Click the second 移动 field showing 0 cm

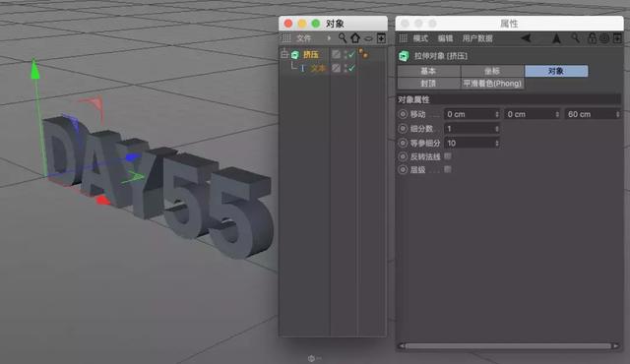pyautogui.click(x=533, y=114)
